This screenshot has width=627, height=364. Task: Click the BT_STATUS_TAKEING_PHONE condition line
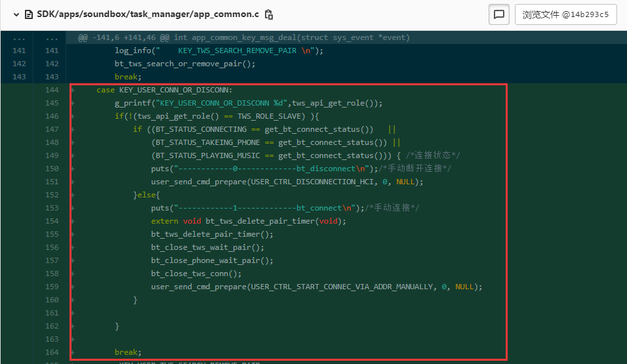(x=275, y=143)
